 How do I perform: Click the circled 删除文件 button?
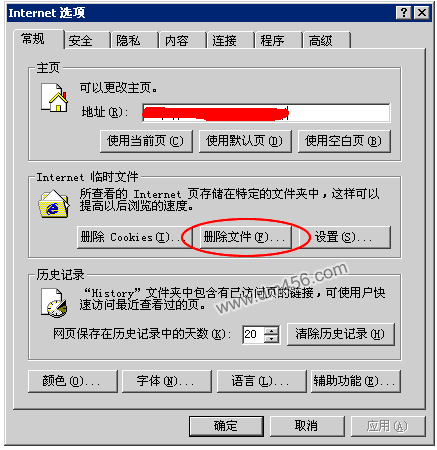[x=246, y=237]
